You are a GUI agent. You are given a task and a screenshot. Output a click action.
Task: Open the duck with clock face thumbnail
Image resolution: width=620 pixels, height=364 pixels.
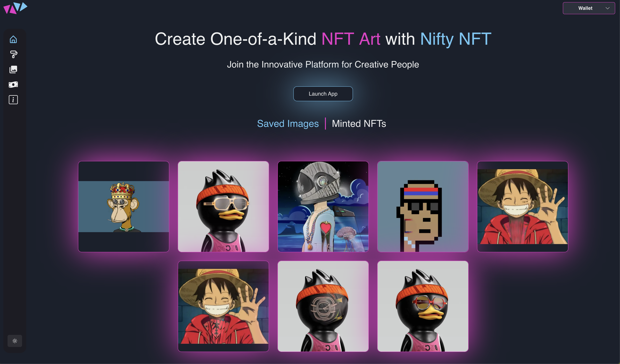coord(323,306)
